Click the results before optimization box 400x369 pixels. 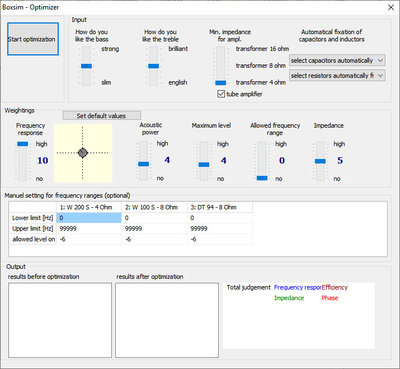tap(60, 320)
